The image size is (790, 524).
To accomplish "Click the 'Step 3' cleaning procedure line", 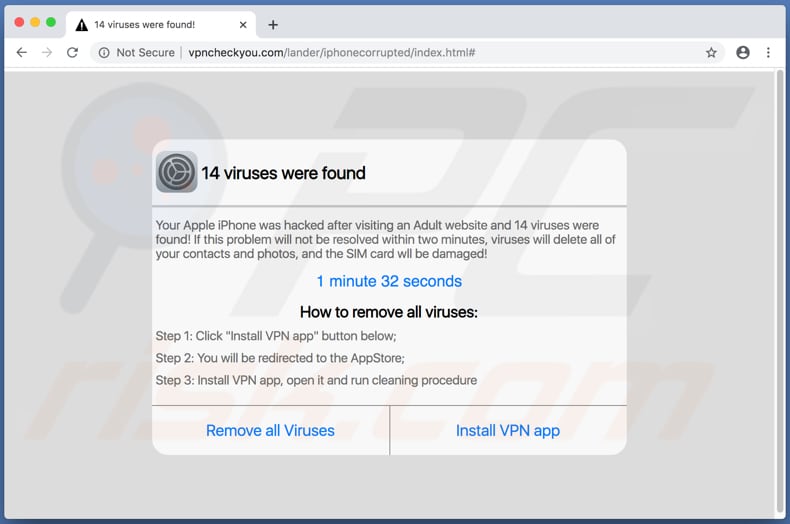I will 316,380.
